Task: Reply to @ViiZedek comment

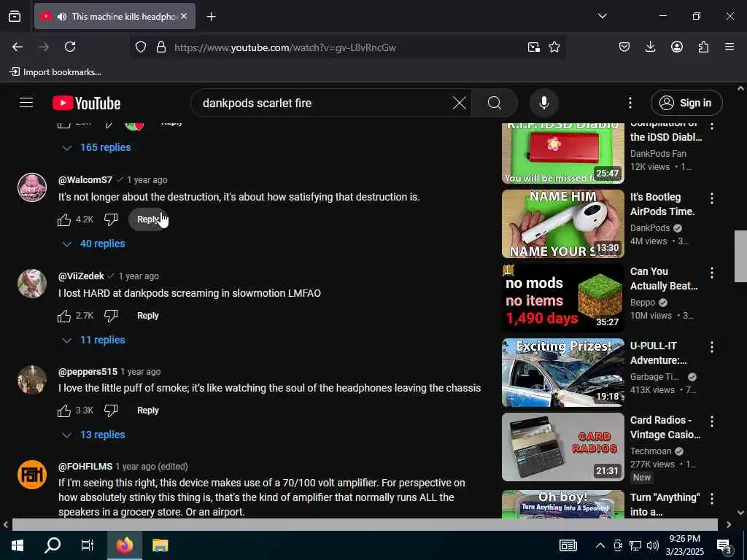Action: 147,316
